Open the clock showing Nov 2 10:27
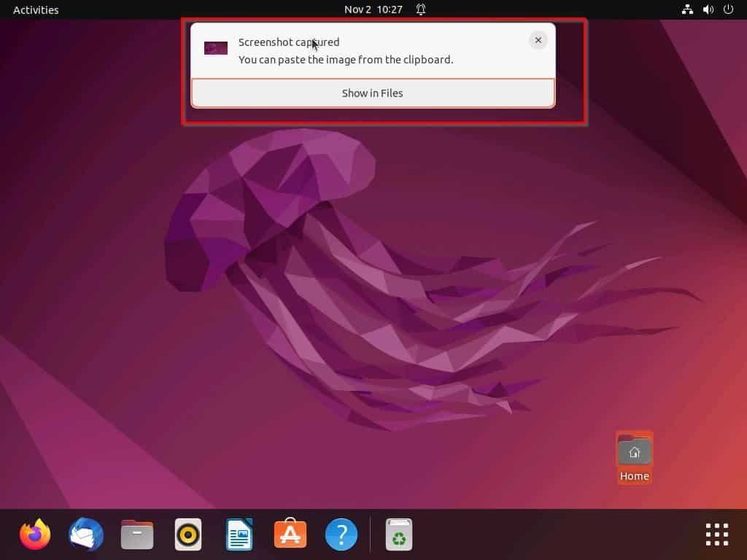The image size is (747, 560). click(373, 9)
